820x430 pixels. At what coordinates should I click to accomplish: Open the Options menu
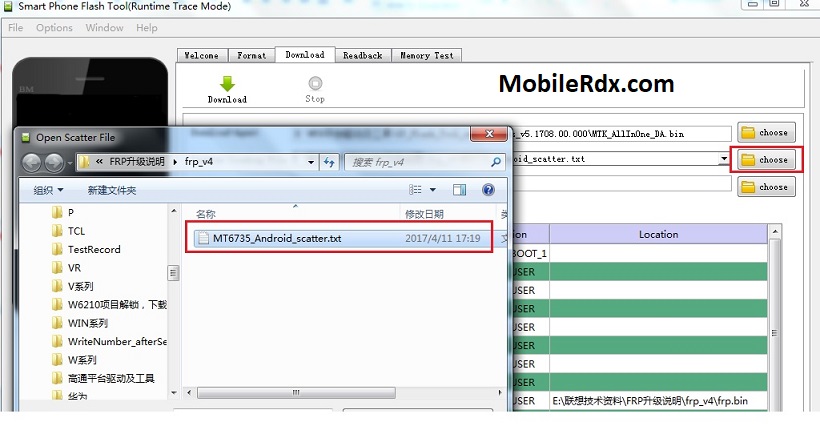(x=54, y=28)
